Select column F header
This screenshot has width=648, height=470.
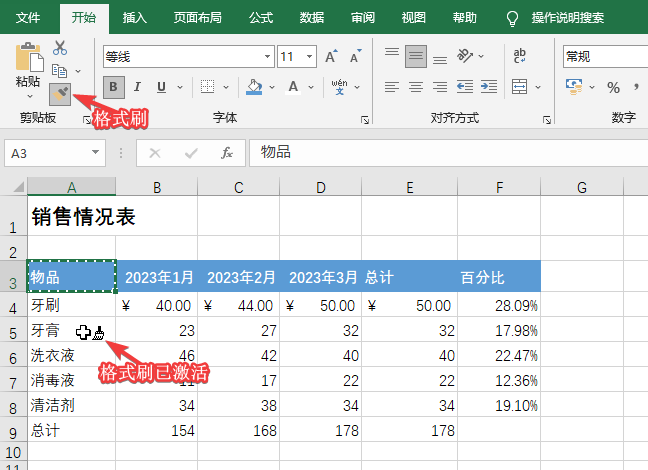[x=499, y=187]
